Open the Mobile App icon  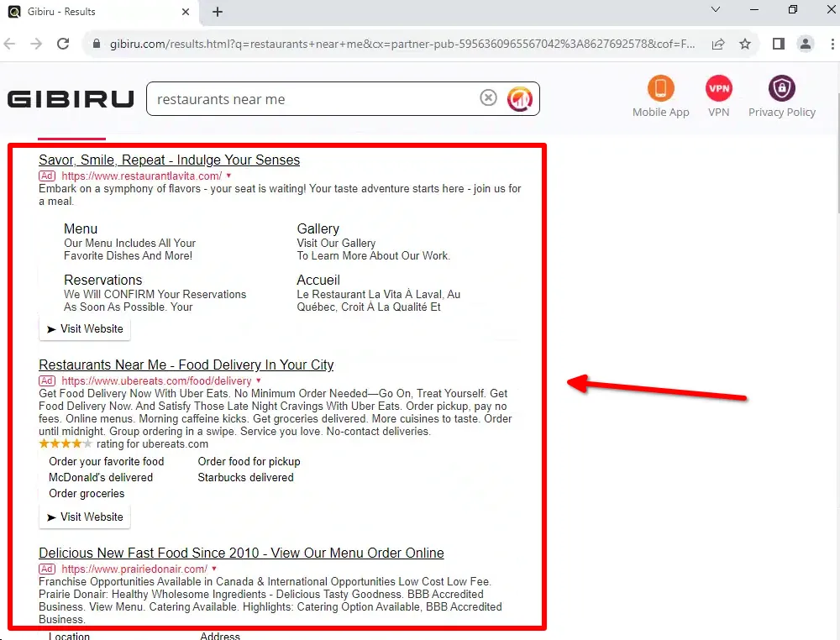tap(660, 88)
